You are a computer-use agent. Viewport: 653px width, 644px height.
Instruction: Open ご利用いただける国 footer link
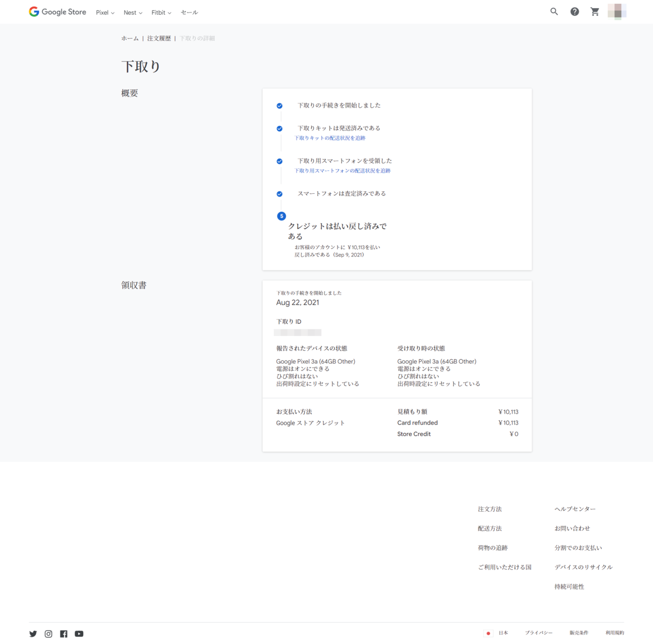coord(505,567)
